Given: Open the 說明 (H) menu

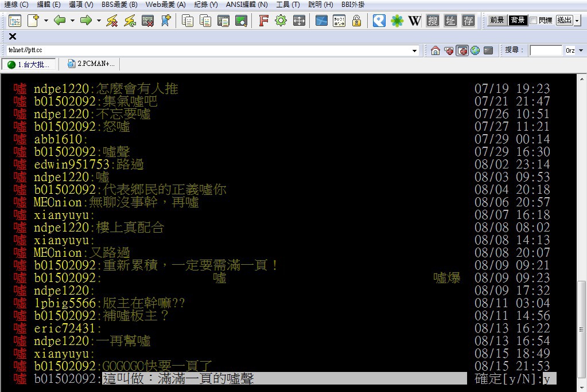Looking at the screenshot, I should pos(320,5).
